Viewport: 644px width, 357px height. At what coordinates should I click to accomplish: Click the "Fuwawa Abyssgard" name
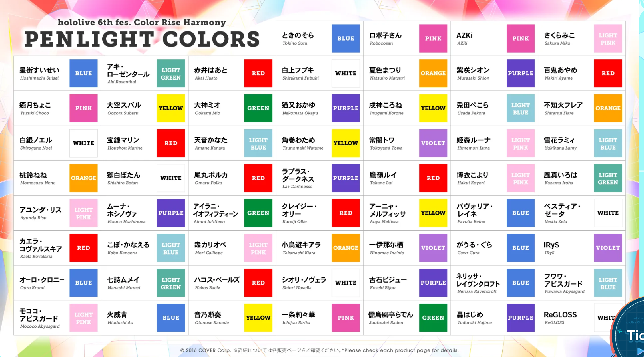click(565, 291)
